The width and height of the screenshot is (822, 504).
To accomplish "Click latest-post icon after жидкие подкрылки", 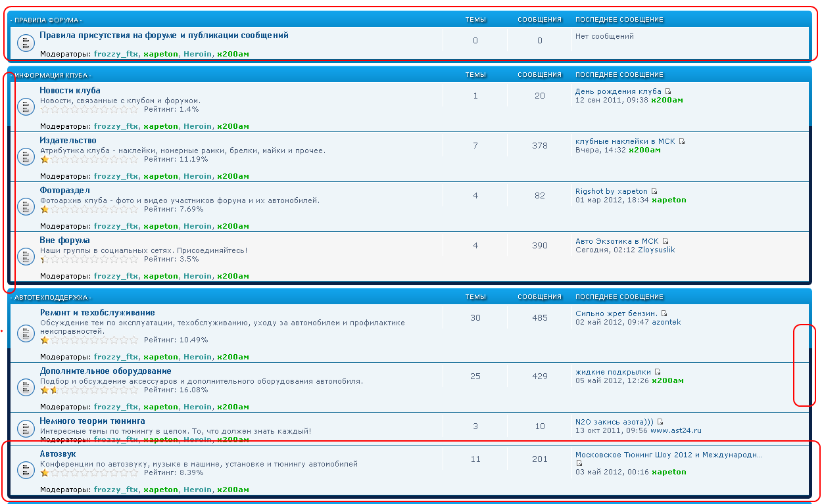I will click(x=658, y=372).
